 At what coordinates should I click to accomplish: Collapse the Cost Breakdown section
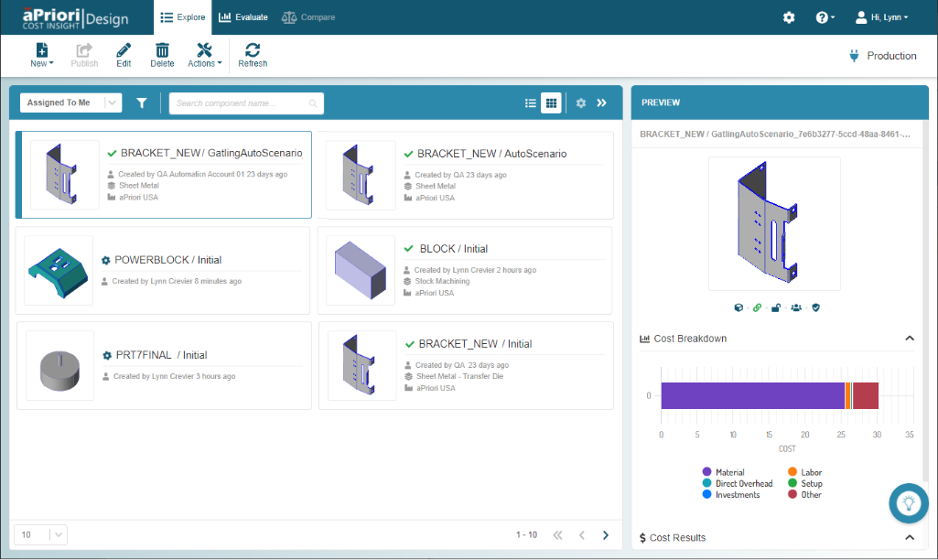910,338
